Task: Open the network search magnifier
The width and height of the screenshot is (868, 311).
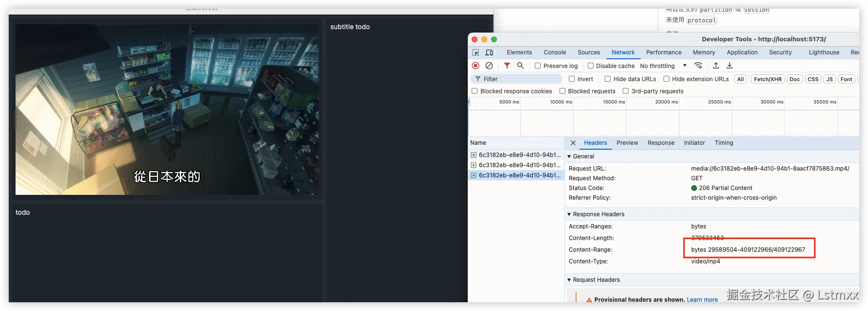Action: click(521, 66)
